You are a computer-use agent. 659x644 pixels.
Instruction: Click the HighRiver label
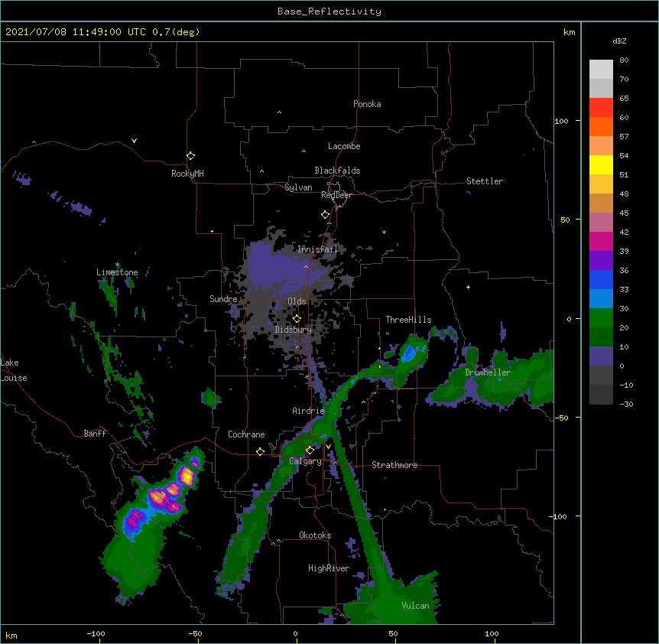[329, 568]
